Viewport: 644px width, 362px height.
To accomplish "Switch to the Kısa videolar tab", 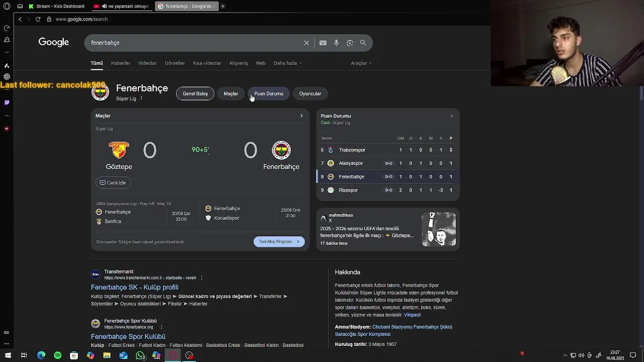I will pos(207,63).
